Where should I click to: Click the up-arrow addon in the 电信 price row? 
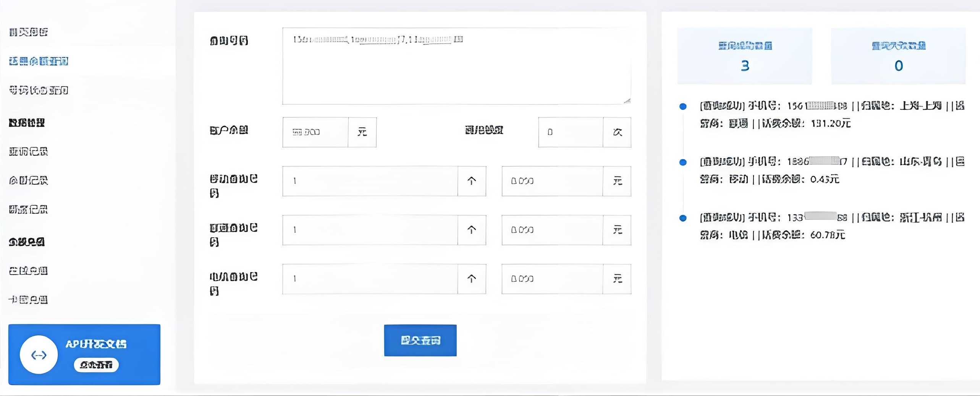[472, 279]
